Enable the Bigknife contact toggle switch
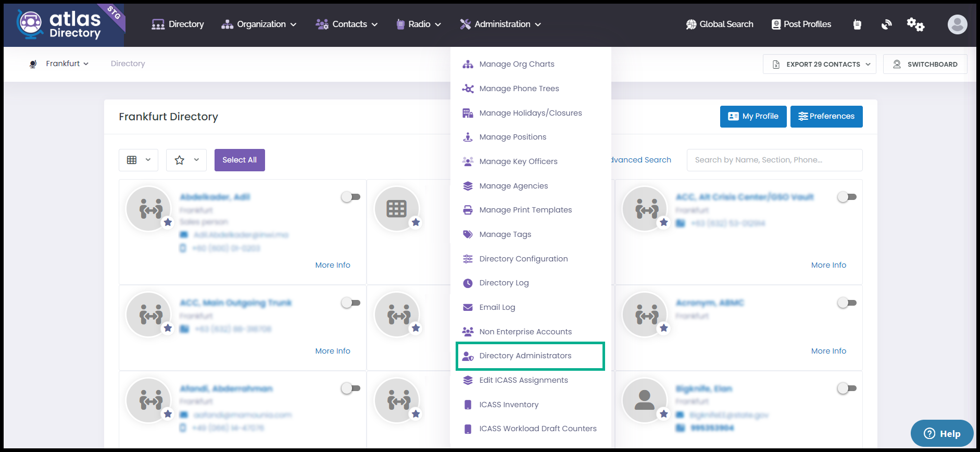This screenshot has height=452, width=980. point(847,388)
